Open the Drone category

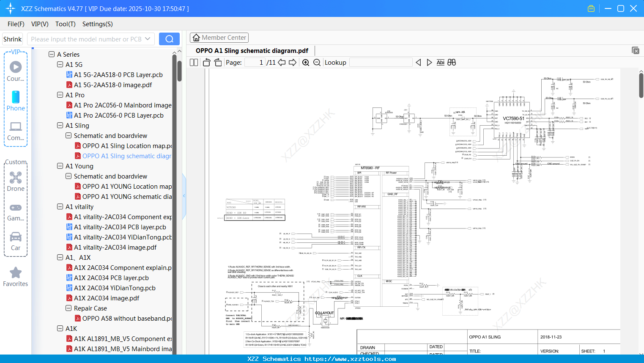pyautogui.click(x=16, y=181)
